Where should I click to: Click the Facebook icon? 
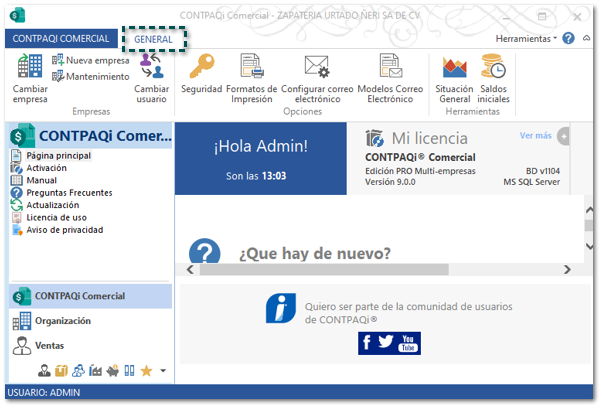(x=368, y=343)
